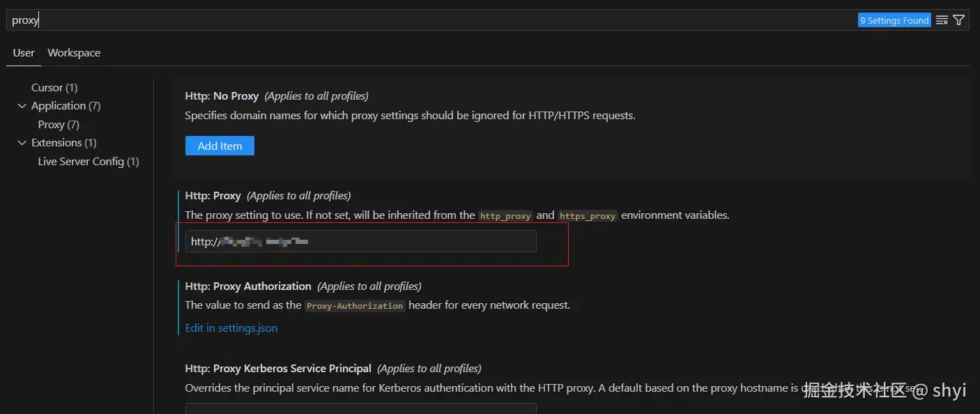Open the filter settings funnel icon

pyautogui.click(x=959, y=20)
